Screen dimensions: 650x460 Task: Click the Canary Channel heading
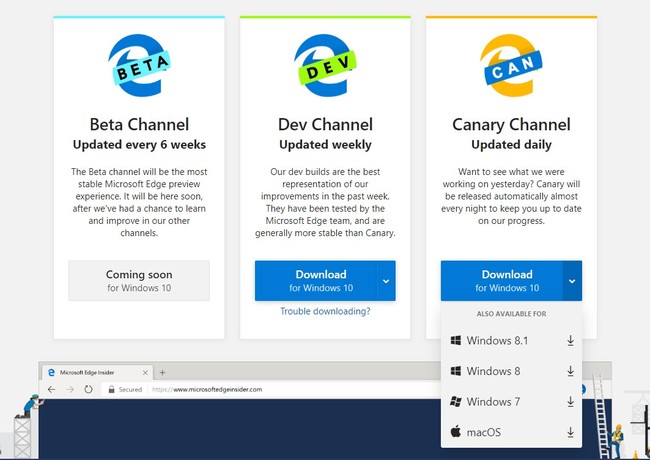click(512, 124)
